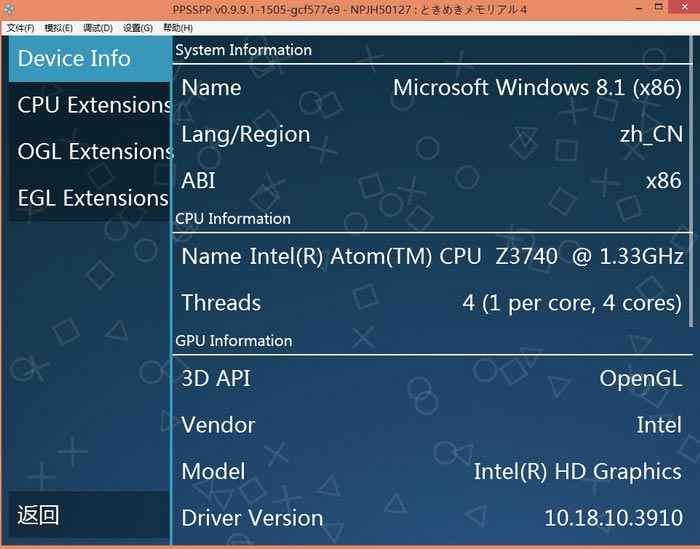
Task: Select the Lang/Region zh_CN row
Action: [432, 134]
